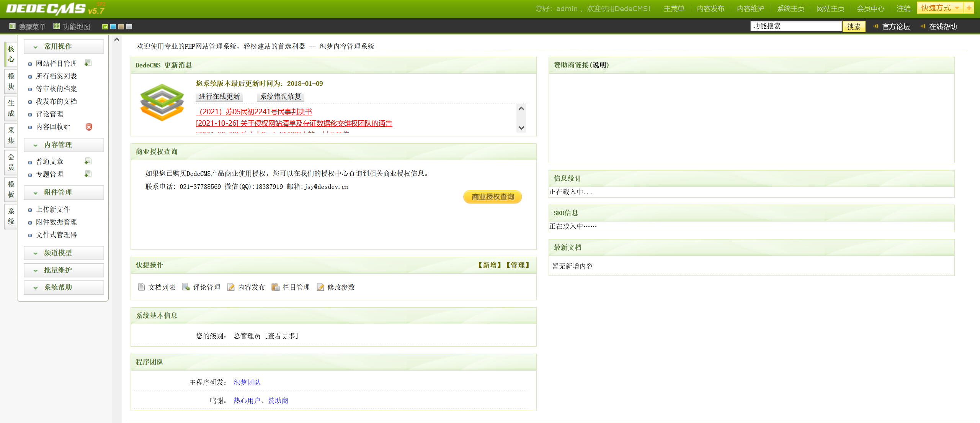Click the 进行在线更新 button
980x423 pixels.
[x=219, y=97]
